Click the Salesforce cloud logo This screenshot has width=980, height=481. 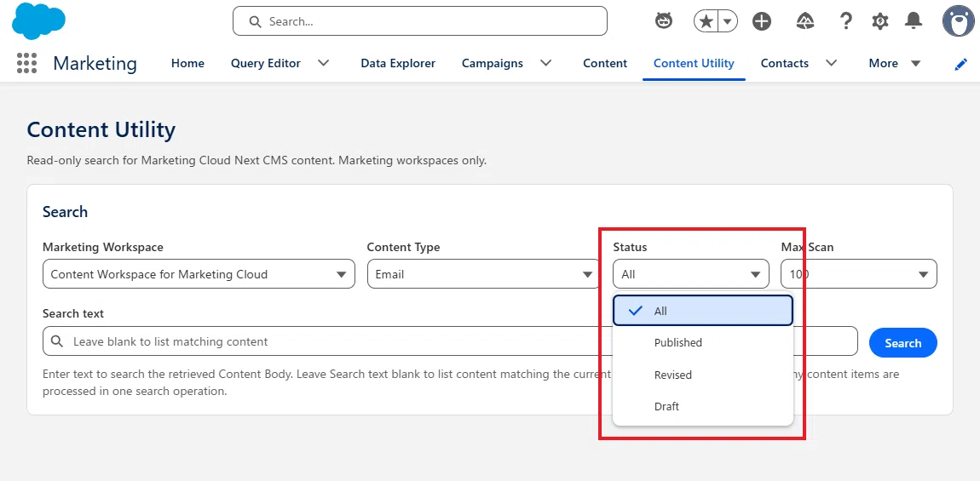coord(38,21)
